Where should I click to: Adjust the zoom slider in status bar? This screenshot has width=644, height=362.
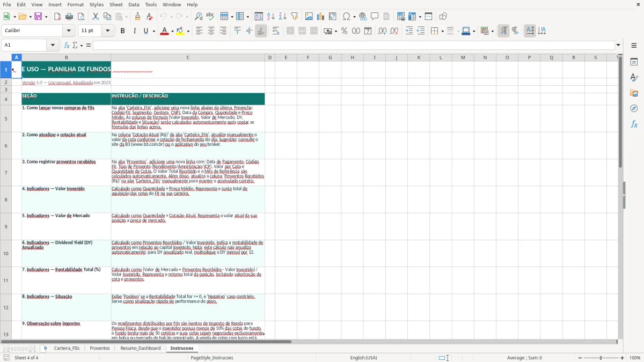(x=601, y=358)
